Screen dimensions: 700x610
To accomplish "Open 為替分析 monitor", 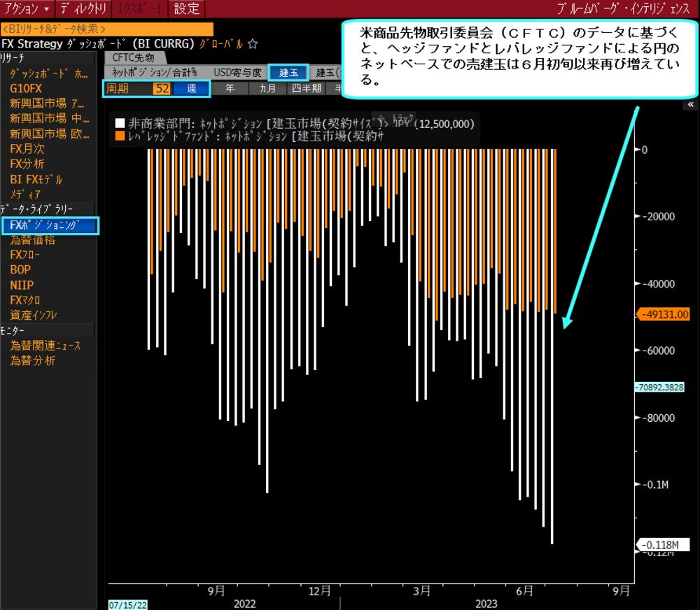I will pos(33,360).
